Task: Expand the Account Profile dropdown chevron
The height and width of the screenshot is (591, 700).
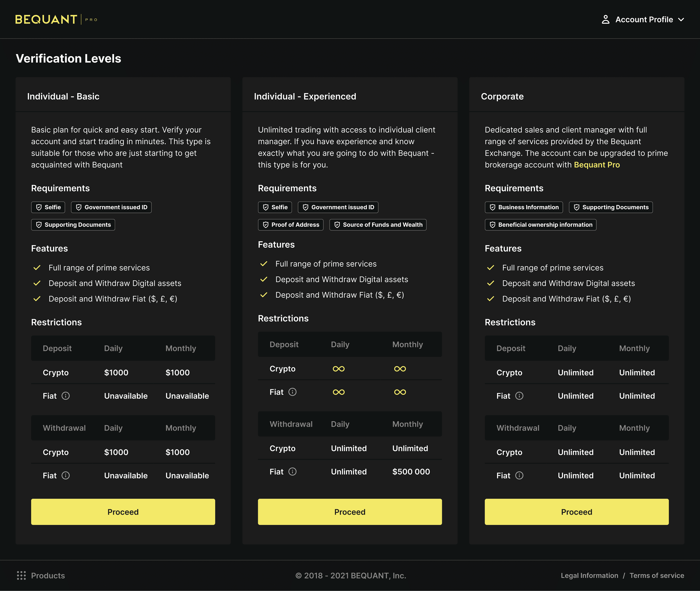Action: tap(681, 19)
